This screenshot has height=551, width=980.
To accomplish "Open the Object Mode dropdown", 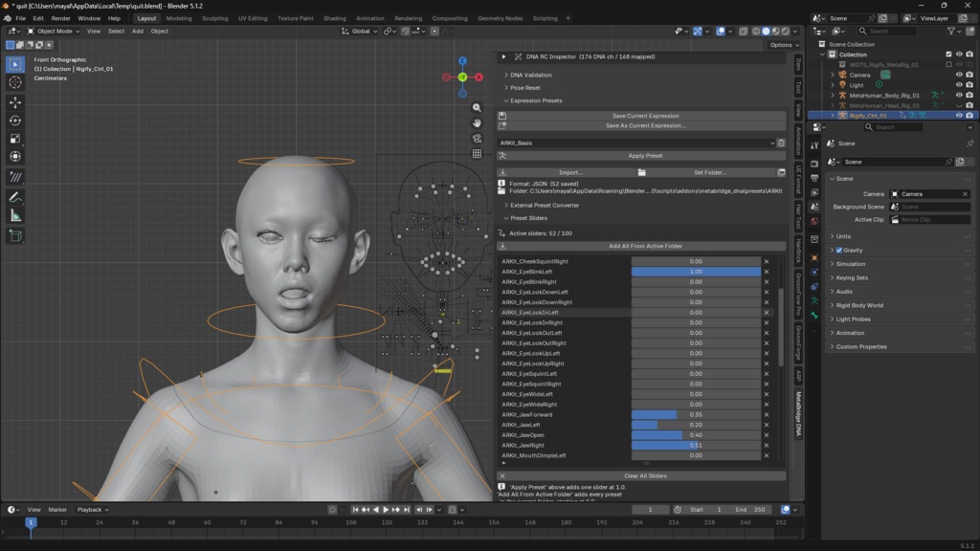I will [x=54, y=32].
